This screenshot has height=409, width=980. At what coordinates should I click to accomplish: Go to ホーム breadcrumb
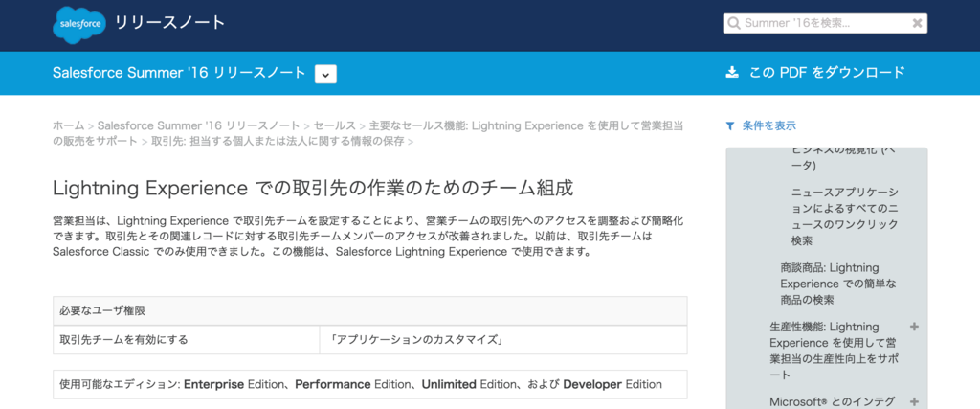68,125
